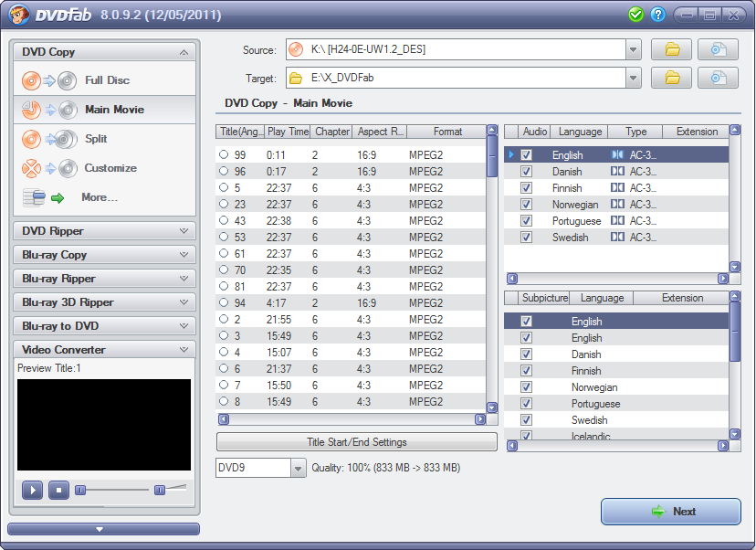756x550 pixels.
Task: Click the blue help question icon
Action: [x=657, y=15]
